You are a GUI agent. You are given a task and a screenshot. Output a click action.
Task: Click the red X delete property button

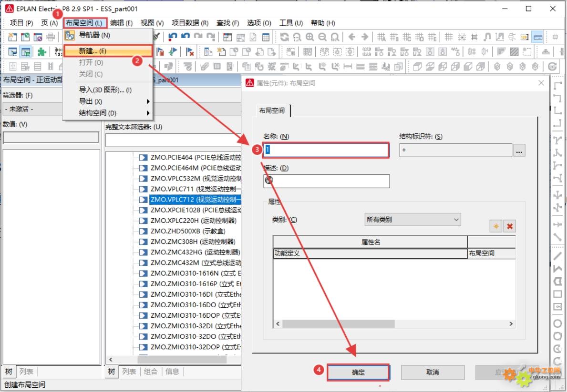point(509,226)
